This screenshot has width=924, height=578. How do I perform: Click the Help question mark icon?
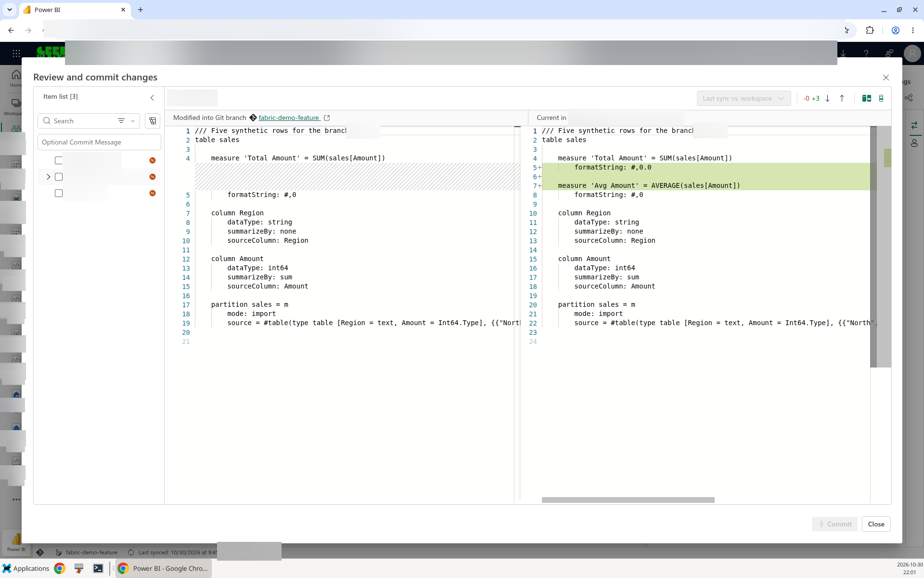866,53
